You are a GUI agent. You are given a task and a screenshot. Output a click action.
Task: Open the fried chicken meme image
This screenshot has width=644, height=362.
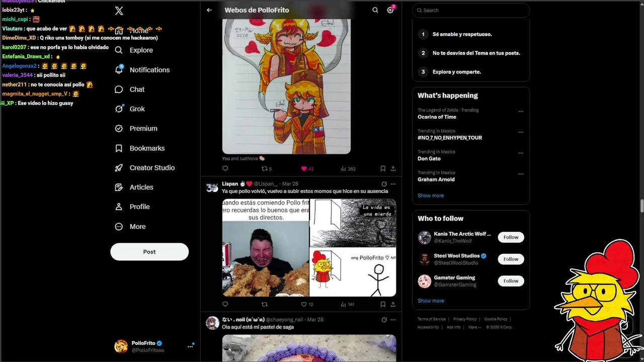point(266,248)
